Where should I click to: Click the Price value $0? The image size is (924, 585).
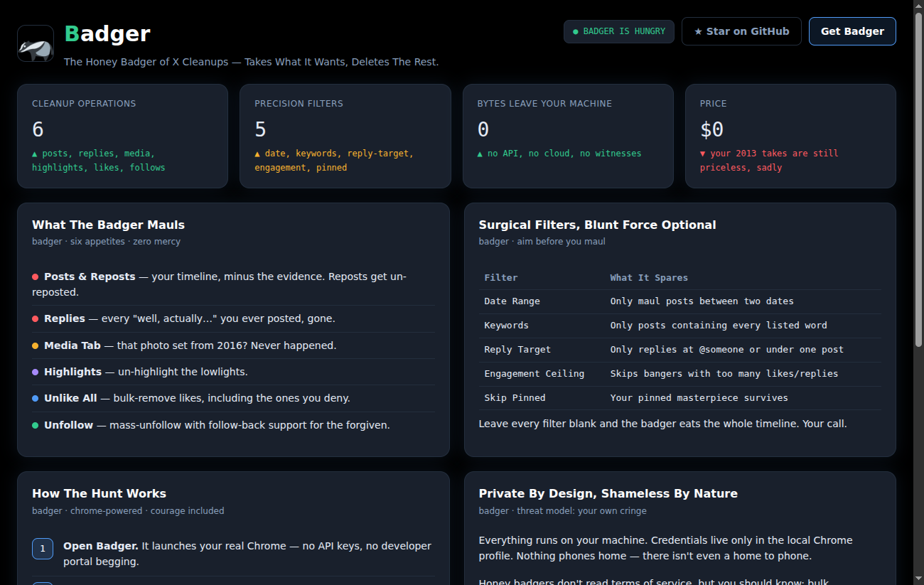coord(711,129)
